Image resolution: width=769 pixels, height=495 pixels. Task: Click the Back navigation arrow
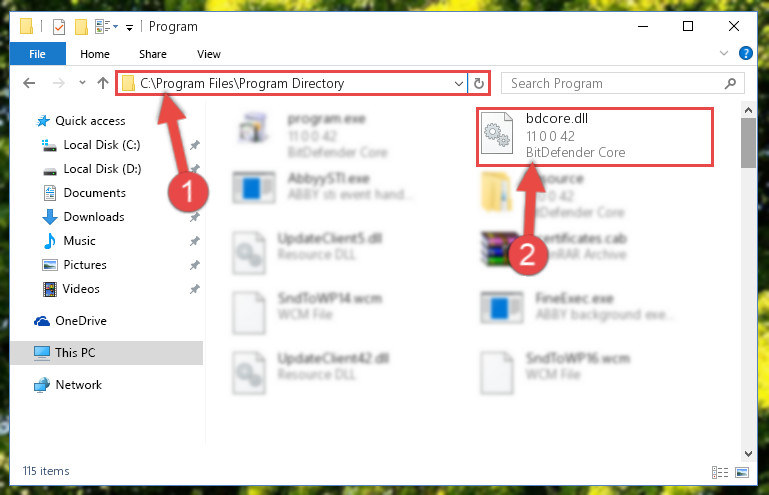coord(29,83)
